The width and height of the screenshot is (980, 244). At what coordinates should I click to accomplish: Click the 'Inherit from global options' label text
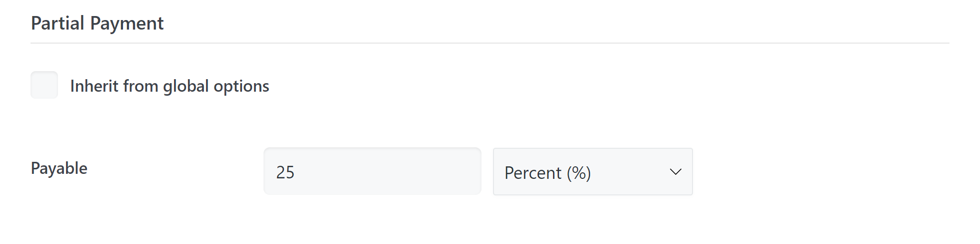coord(169,86)
